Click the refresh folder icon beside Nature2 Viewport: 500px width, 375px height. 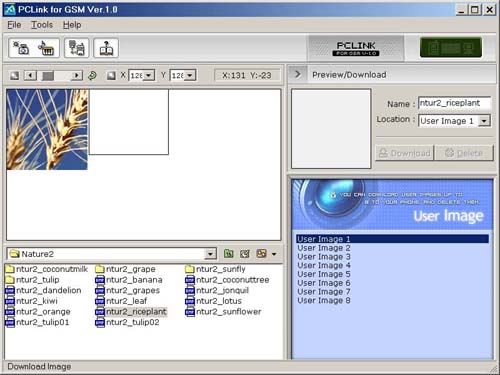pyautogui.click(x=245, y=254)
